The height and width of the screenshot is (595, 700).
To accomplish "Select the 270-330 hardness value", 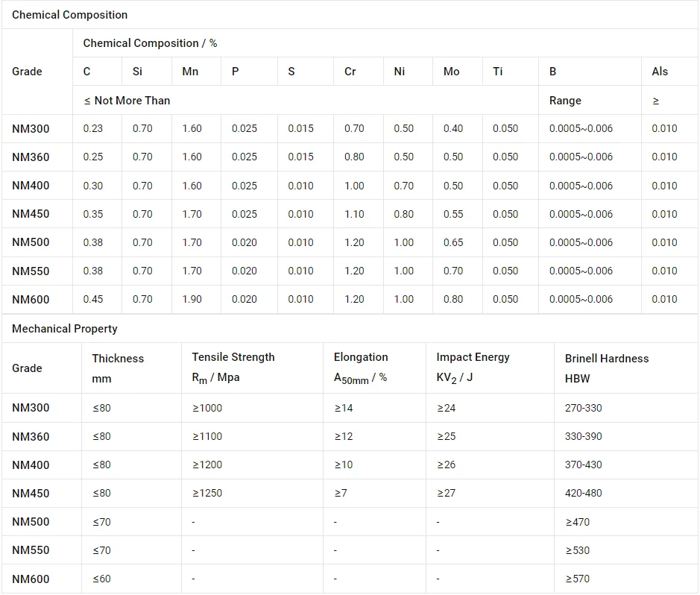I will (583, 408).
